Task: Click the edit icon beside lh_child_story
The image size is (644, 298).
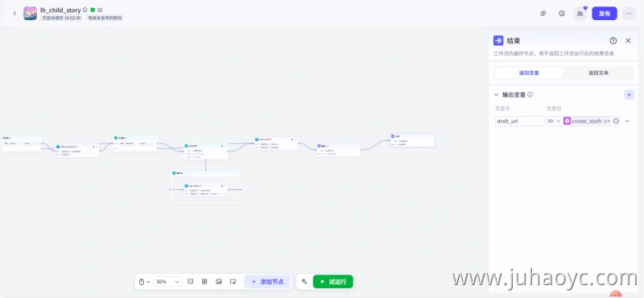Action: click(x=101, y=10)
